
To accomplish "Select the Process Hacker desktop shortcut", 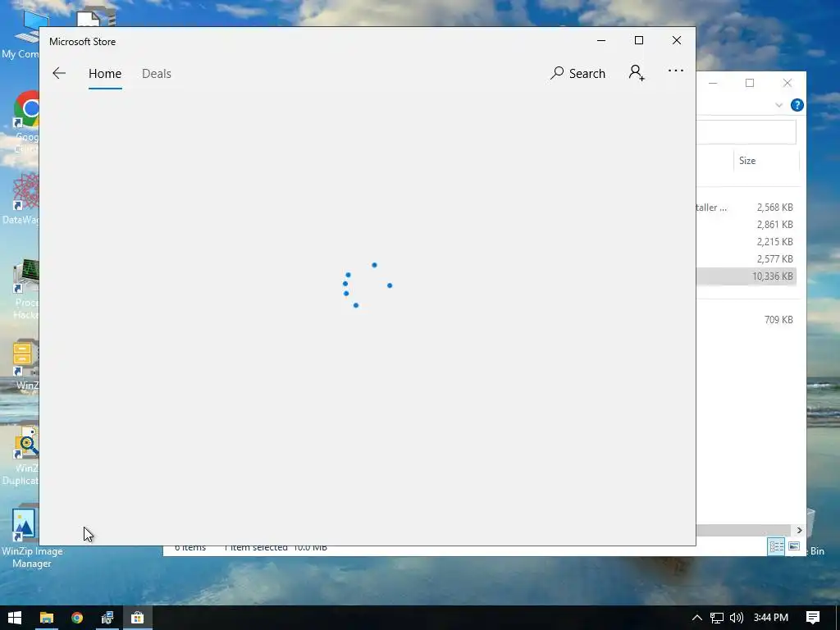I will coord(24,288).
